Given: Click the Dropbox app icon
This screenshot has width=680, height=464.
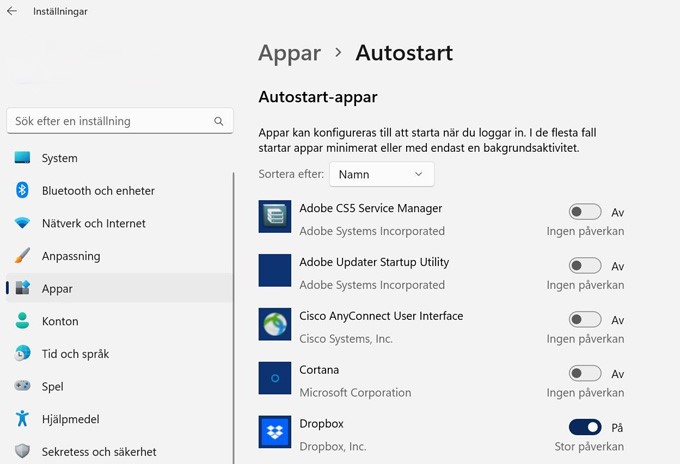Looking at the screenshot, I should [275, 432].
